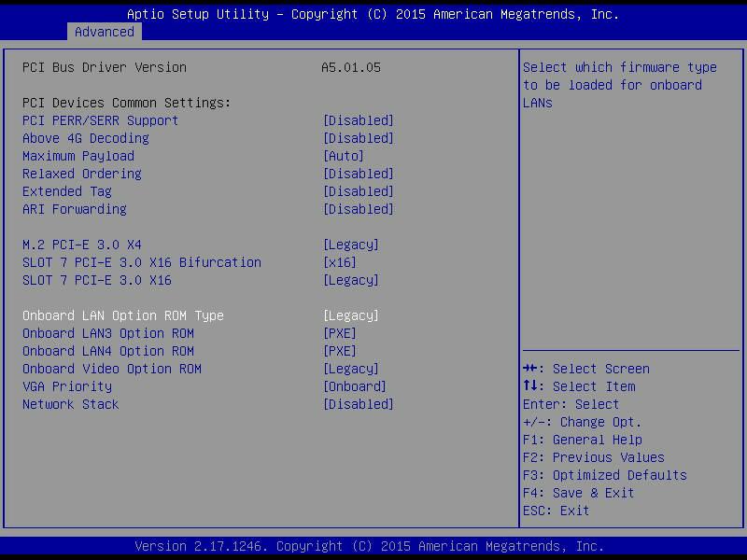The image size is (747, 560).
Task: Click F3: Optimized Defaults hint
Action: (604, 475)
